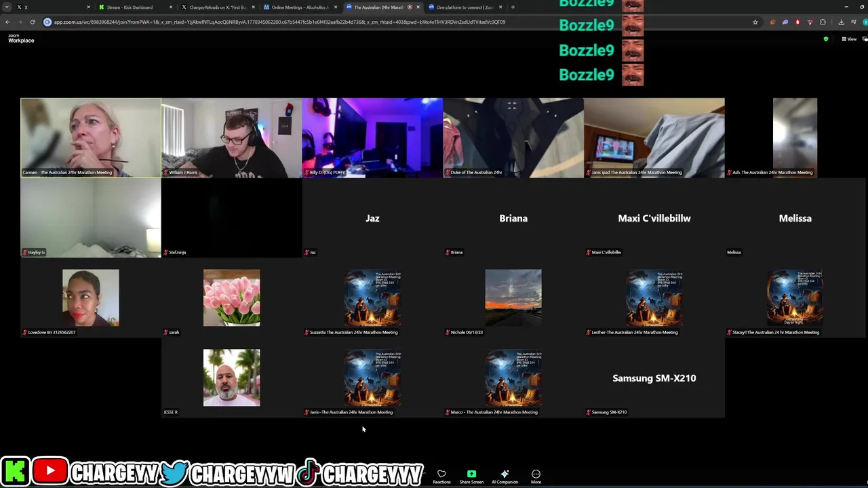Select Duke of The Australian 24hr video
868x488 pixels.
(513, 138)
